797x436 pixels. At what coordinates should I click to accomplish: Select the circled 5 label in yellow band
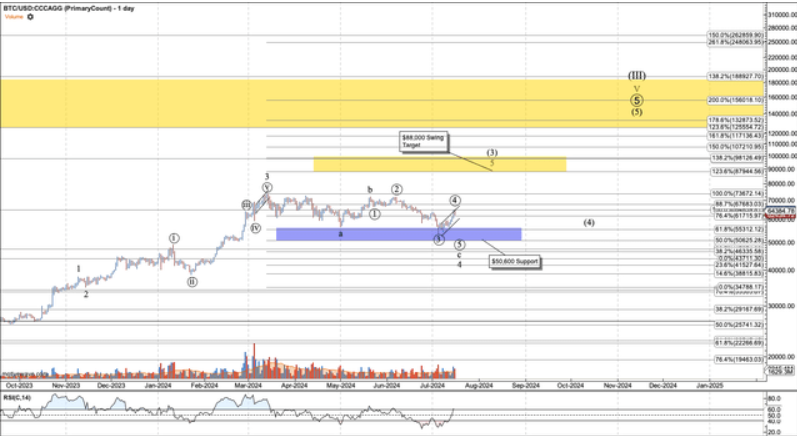click(636, 98)
